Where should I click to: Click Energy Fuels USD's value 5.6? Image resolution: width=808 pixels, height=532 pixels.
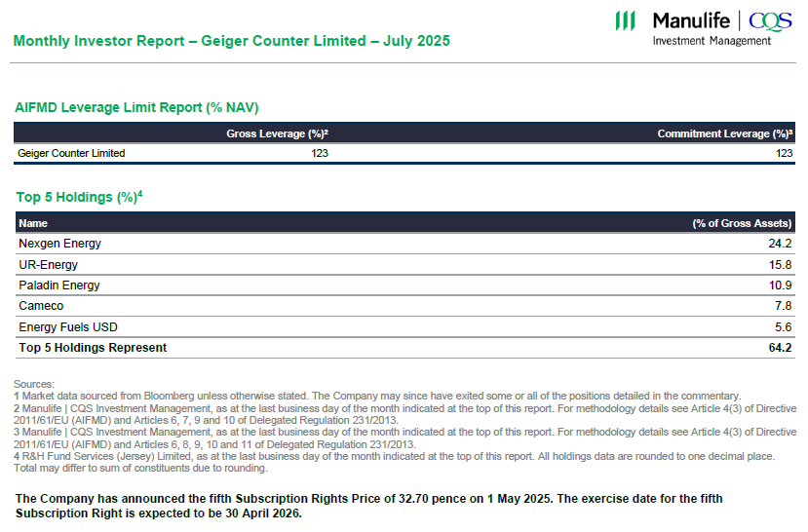pos(784,327)
